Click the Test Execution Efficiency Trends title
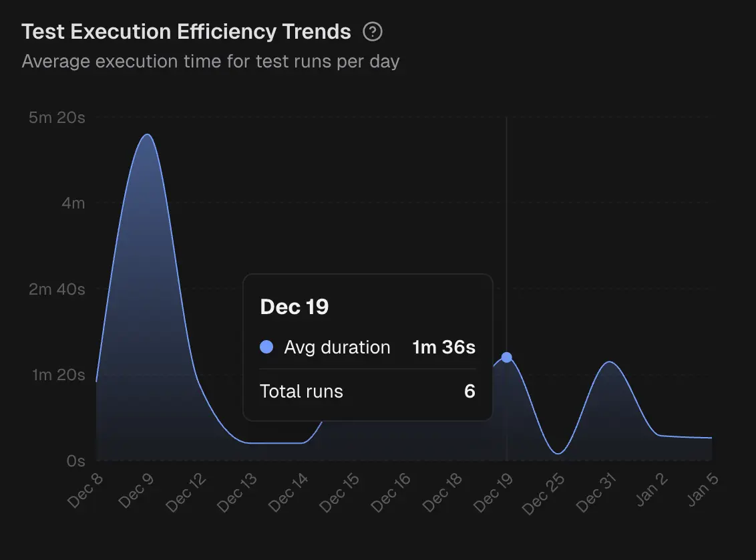The height and width of the screenshot is (560, 756). click(186, 31)
